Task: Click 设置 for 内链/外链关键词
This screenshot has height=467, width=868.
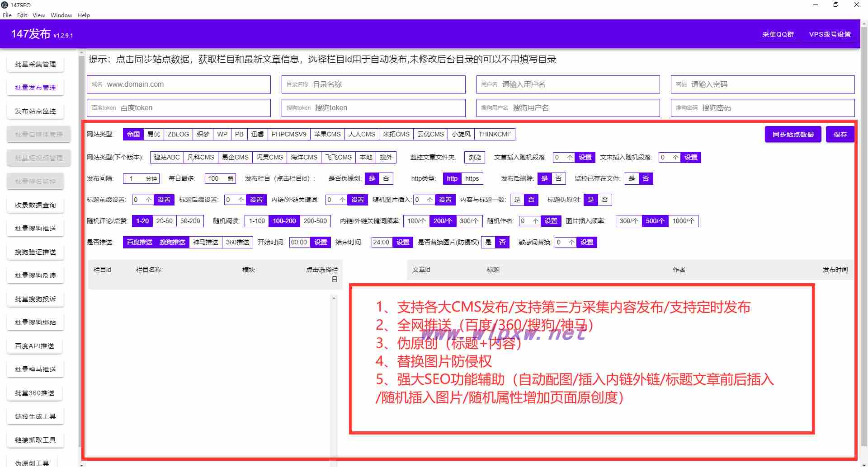Action: click(x=358, y=200)
